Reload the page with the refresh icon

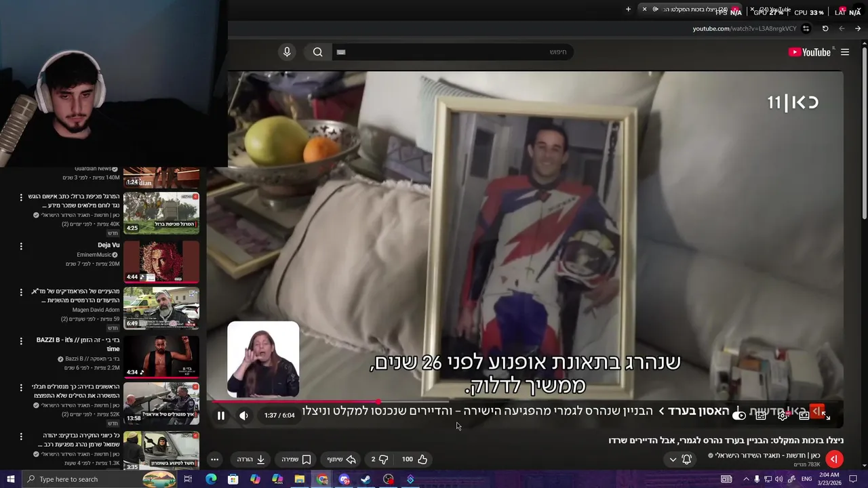[x=825, y=28]
